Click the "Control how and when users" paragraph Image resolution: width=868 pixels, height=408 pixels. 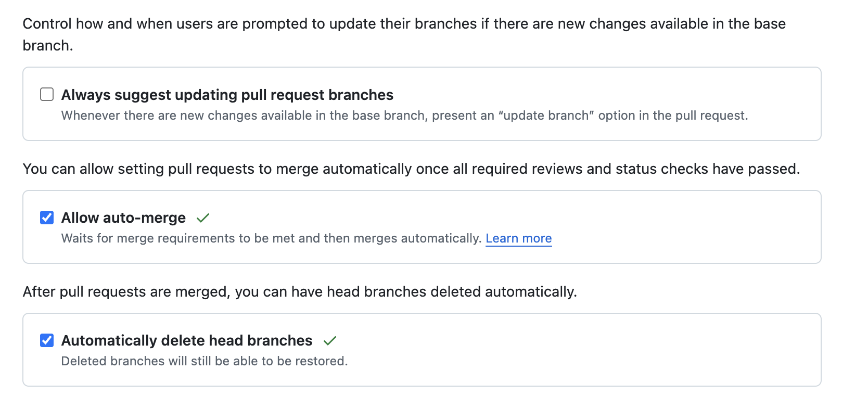404,24
